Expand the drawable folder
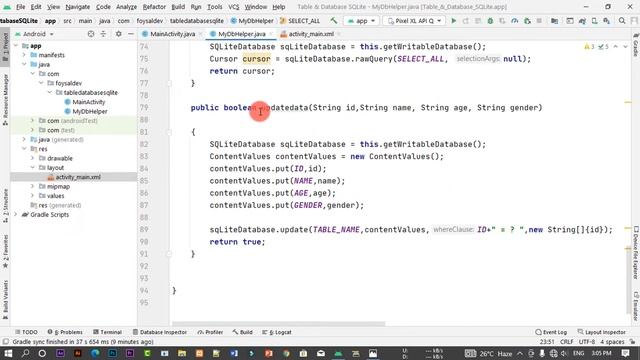The width and height of the screenshot is (640, 360). (x=33, y=158)
